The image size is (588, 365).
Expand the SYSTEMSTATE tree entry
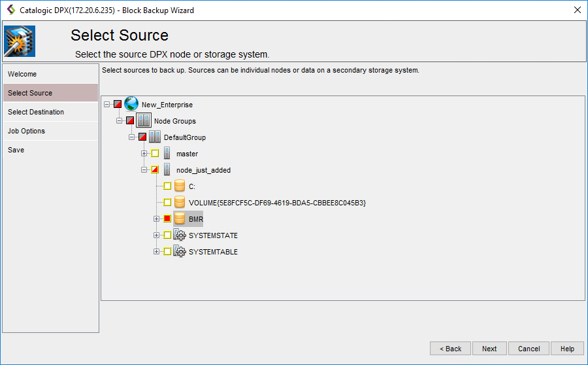tap(157, 235)
